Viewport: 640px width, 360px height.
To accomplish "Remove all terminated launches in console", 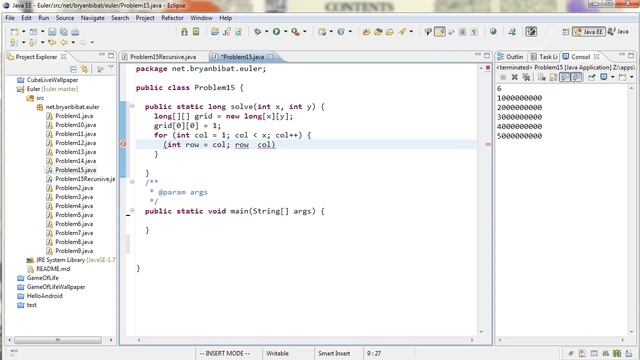I will click(x=526, y=77).
